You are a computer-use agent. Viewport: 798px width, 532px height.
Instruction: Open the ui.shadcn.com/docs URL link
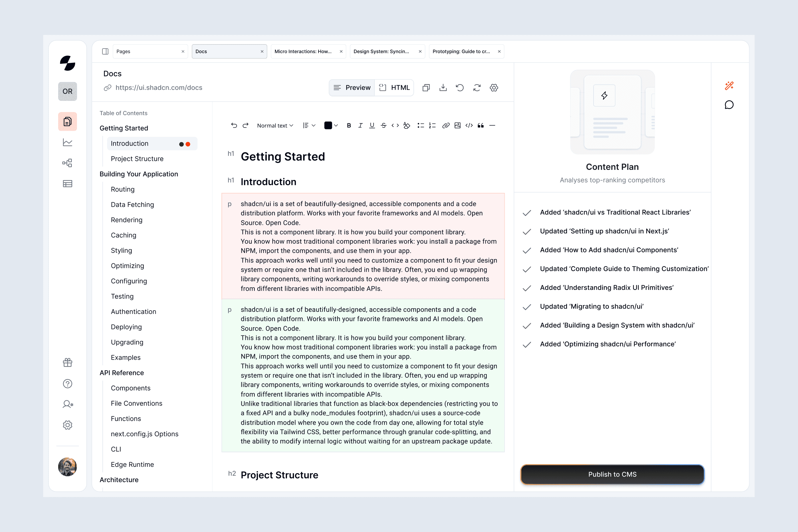[159, 88]
